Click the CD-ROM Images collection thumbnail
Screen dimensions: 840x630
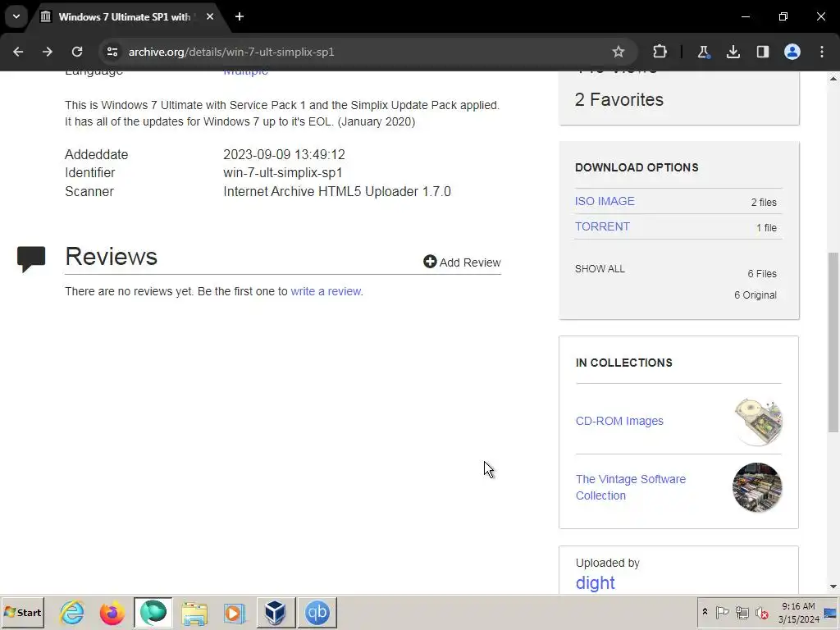click(x=757, y=422)
